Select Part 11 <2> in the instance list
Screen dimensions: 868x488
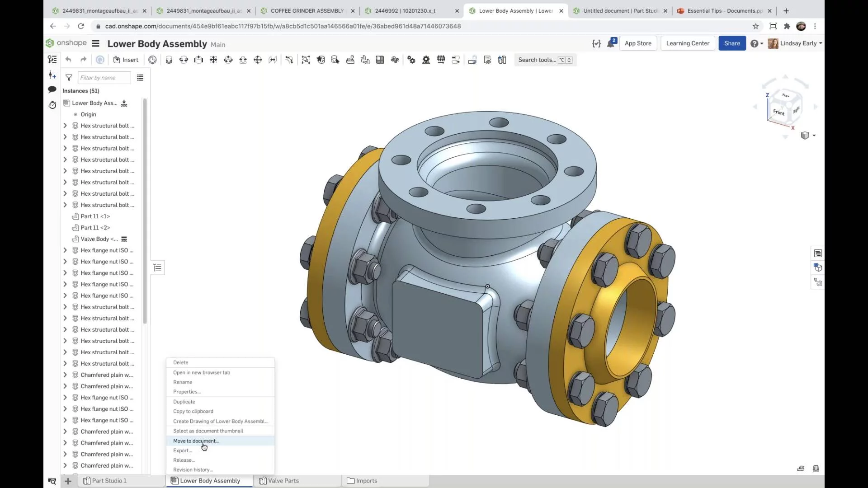coord(95,228)
